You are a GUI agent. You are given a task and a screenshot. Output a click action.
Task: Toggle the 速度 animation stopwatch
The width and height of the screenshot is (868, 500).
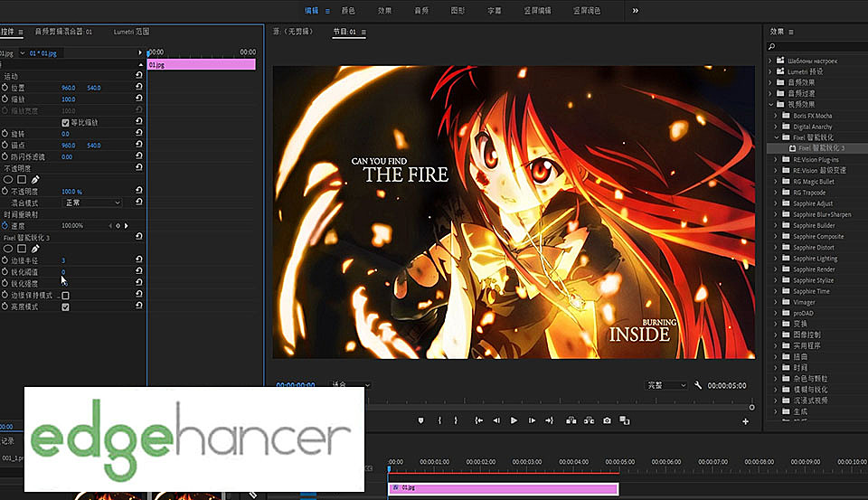point(5,226)
